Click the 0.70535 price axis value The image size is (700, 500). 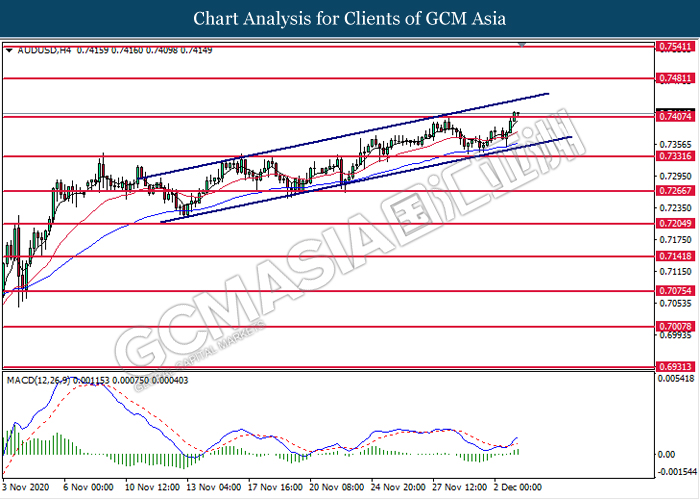675,303
